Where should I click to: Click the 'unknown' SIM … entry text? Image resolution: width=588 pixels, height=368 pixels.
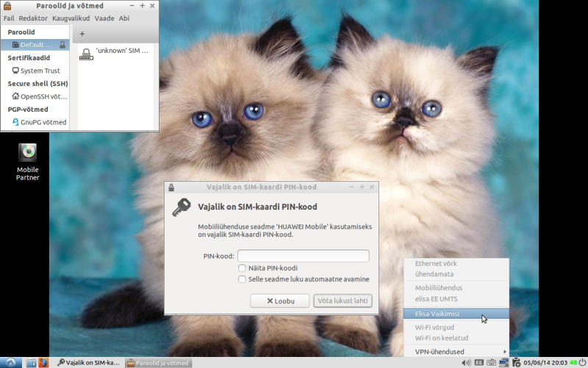pos(122,50)
